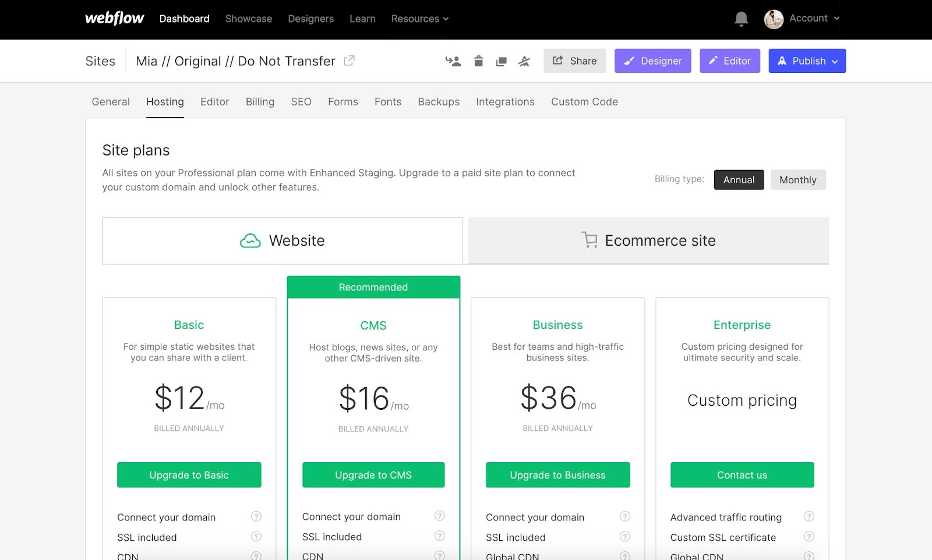
Task: Click the Site plans heading
Action: (x=136, y=150)
